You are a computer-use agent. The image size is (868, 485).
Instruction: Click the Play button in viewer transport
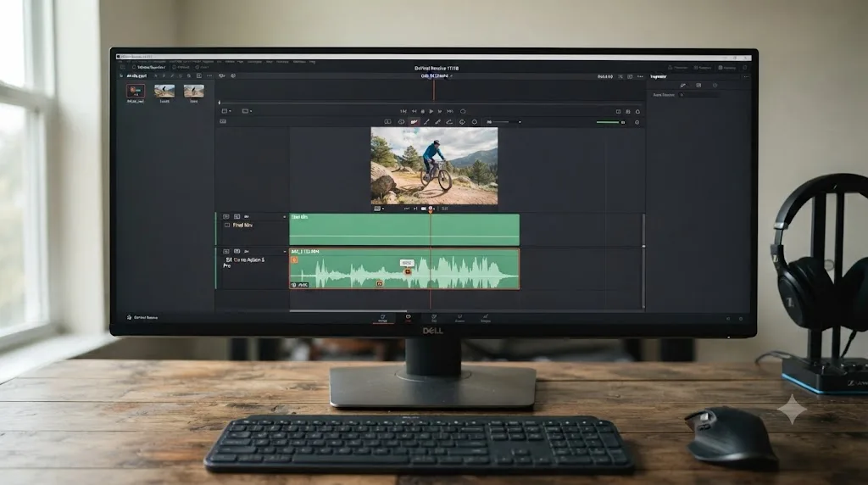(431, 111)
